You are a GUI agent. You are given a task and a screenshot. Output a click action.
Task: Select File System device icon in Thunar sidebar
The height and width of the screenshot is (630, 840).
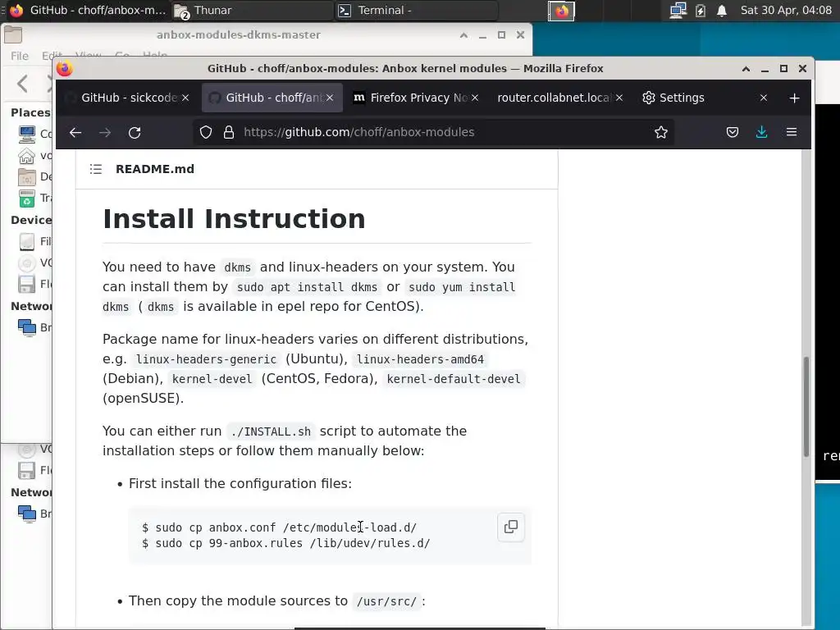(27, 242)
